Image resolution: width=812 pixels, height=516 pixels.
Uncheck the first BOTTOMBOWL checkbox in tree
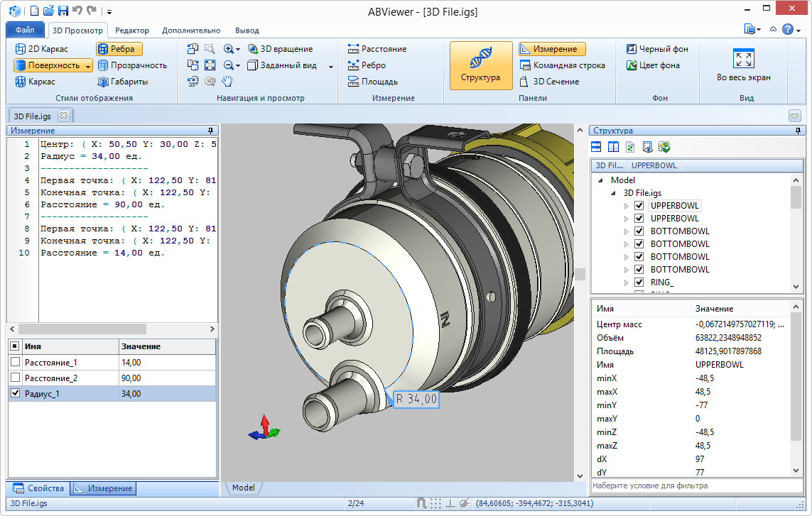639,231
